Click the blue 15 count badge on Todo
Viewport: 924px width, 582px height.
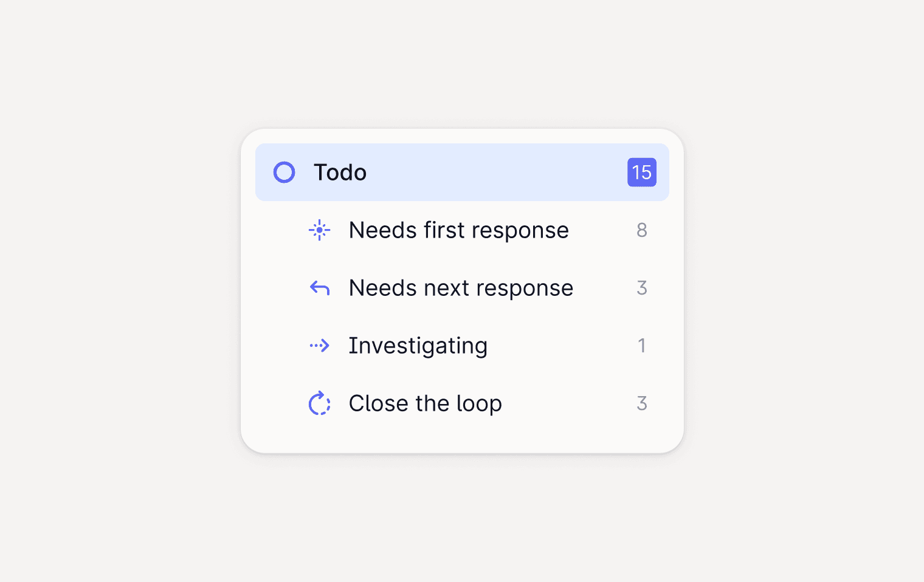(x=641, y=173)
